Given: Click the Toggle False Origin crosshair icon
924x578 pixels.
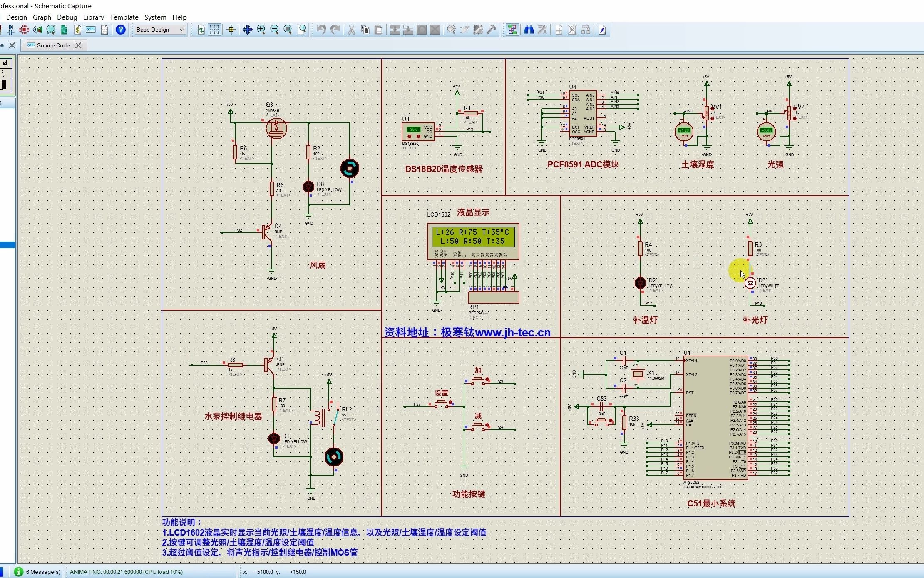Looking at the screenshot, I should point(231,30).
